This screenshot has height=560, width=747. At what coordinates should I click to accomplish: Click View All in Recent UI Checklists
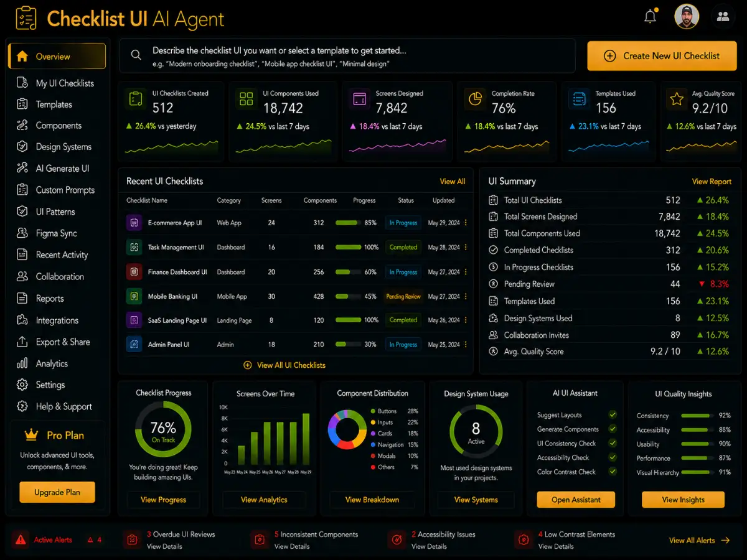point(453,182)
